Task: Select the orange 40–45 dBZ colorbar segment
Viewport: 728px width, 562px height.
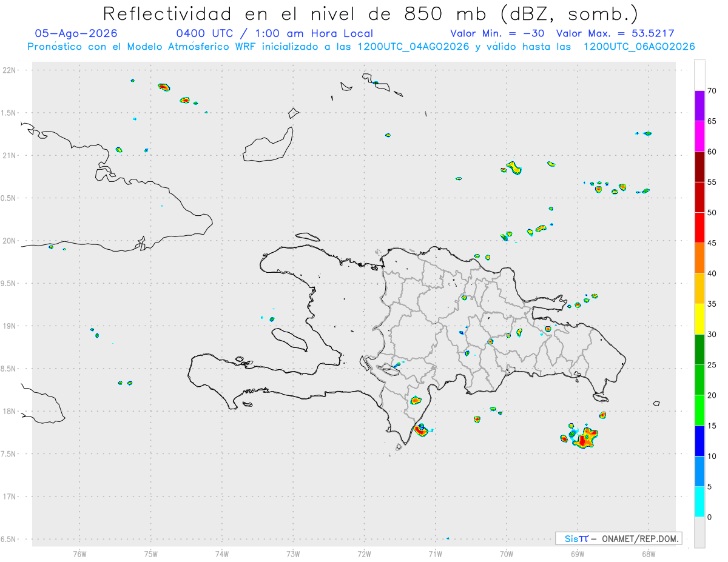Action: [699, 258]
